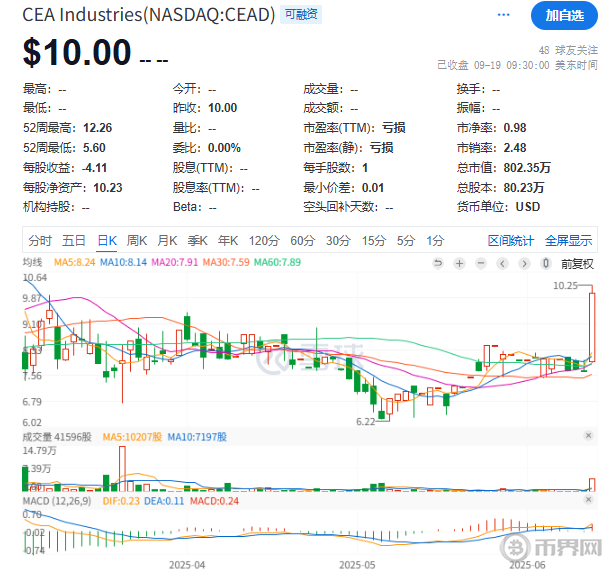Select the 分时 intraday chart tab
Image resolution: width=613 pixels, height=575 pixels.
(40, 240)
